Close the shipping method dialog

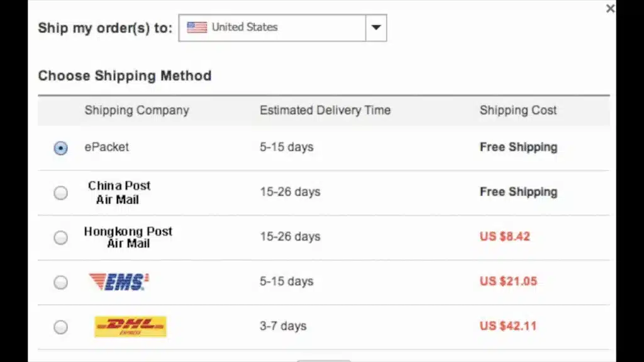click(x=609, y=9)
